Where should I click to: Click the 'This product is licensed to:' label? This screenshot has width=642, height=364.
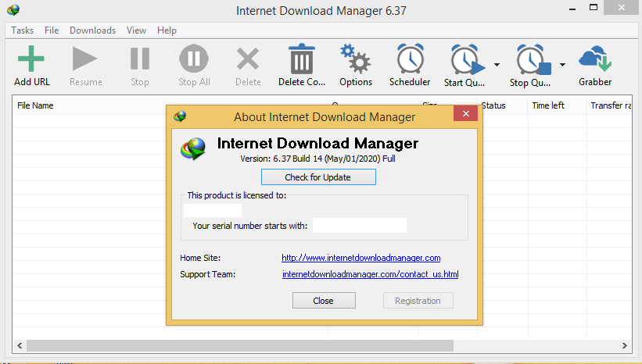coord(237,195)
